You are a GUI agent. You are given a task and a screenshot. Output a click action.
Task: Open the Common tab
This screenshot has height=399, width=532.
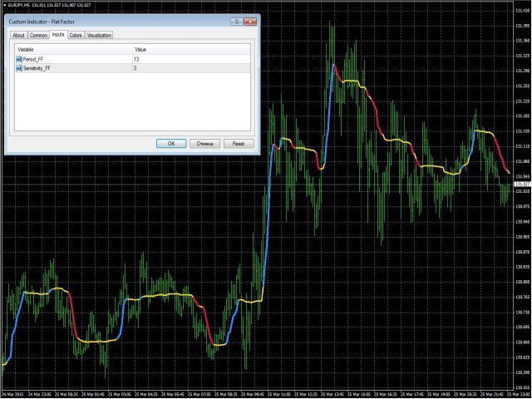tap(38, 36)
